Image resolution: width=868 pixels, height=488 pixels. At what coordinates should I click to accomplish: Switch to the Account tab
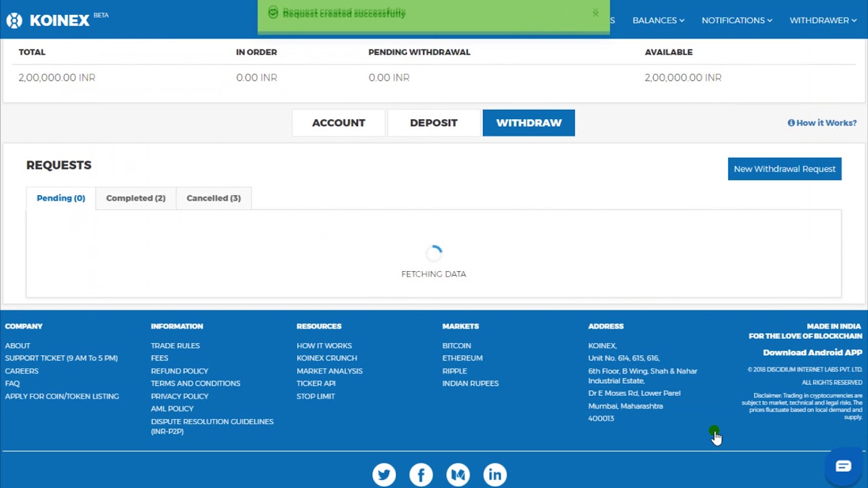tap(338, 123)
